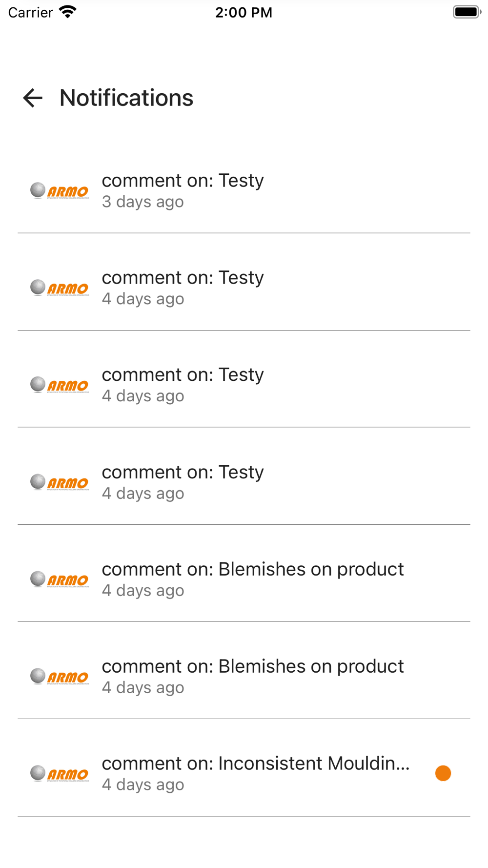488x868 pixels.
Task: Tap the "3 days ago" timestamp
Action: [x=142, y=202]
